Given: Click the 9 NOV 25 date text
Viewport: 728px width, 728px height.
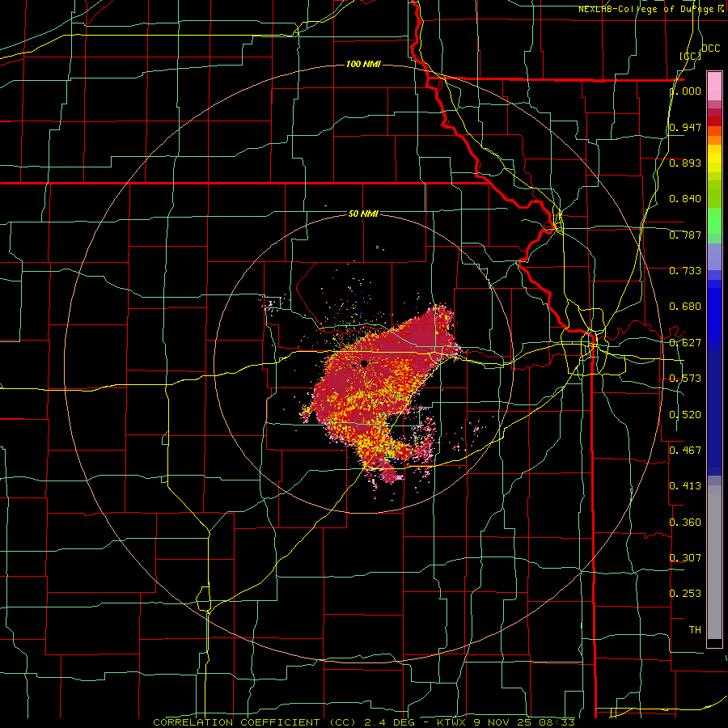Looking at the screenshot, I should tap(502, 722).
